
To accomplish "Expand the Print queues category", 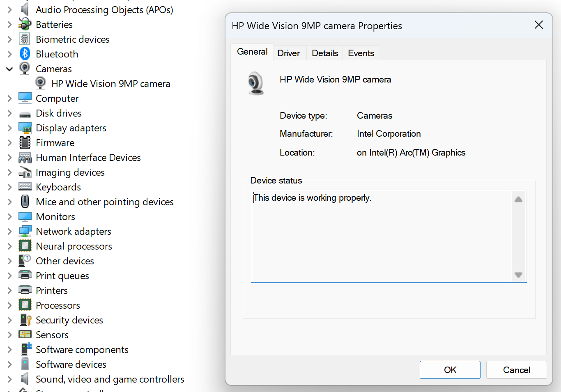I will coord(9,276).
